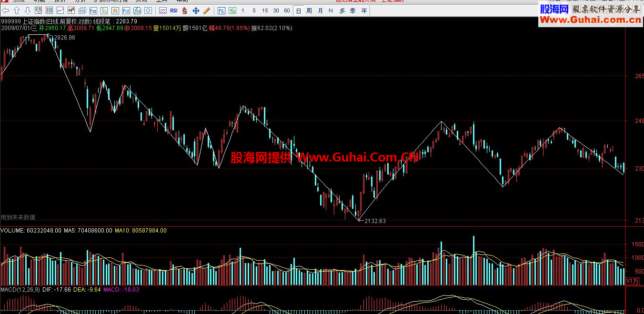Click the 收3008.15 close price text

[138, 28]
